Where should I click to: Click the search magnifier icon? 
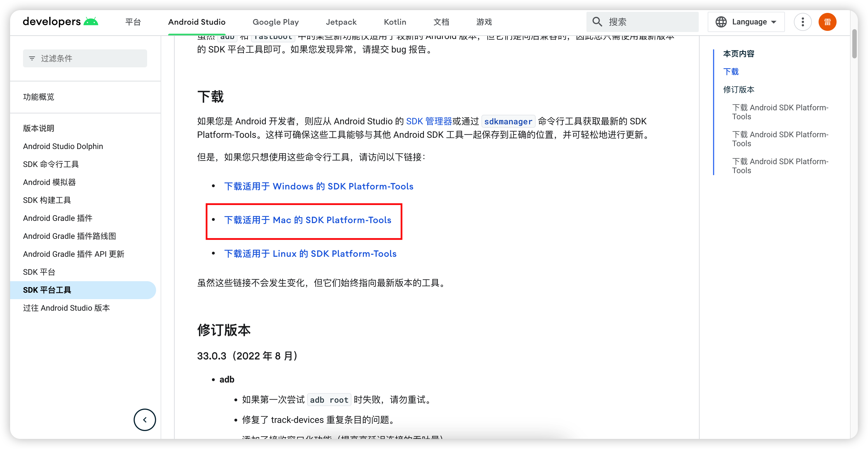coord(597,22)
